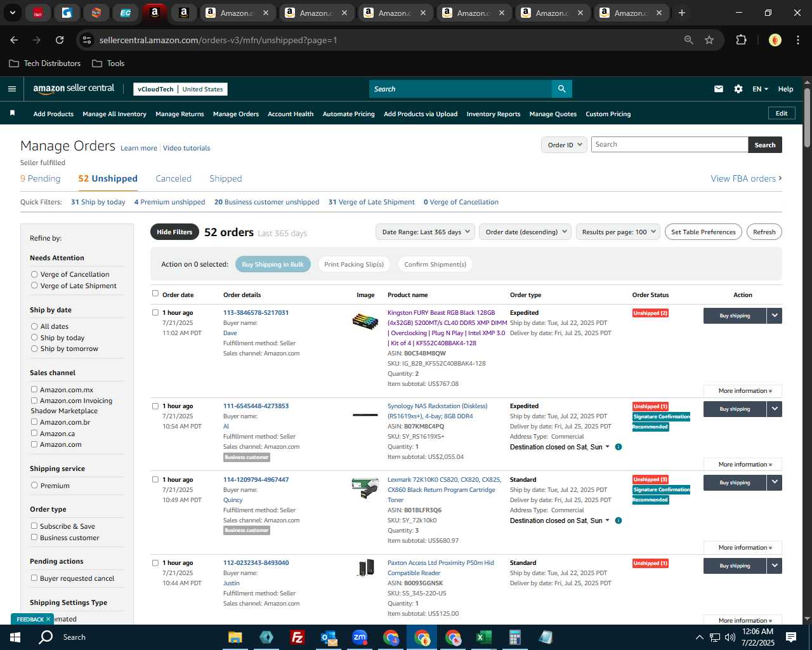Click the magnifier search button in header

click(x=561, y=89)
